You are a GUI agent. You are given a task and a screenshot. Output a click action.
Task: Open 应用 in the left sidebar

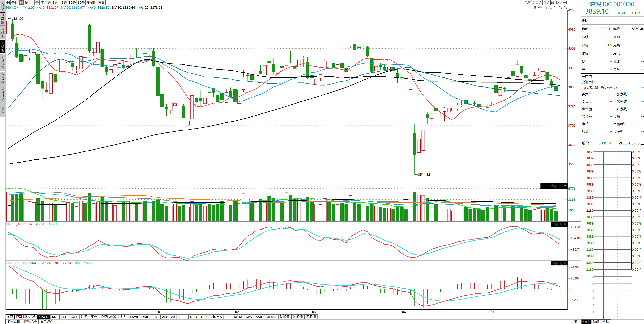point(3,19)
